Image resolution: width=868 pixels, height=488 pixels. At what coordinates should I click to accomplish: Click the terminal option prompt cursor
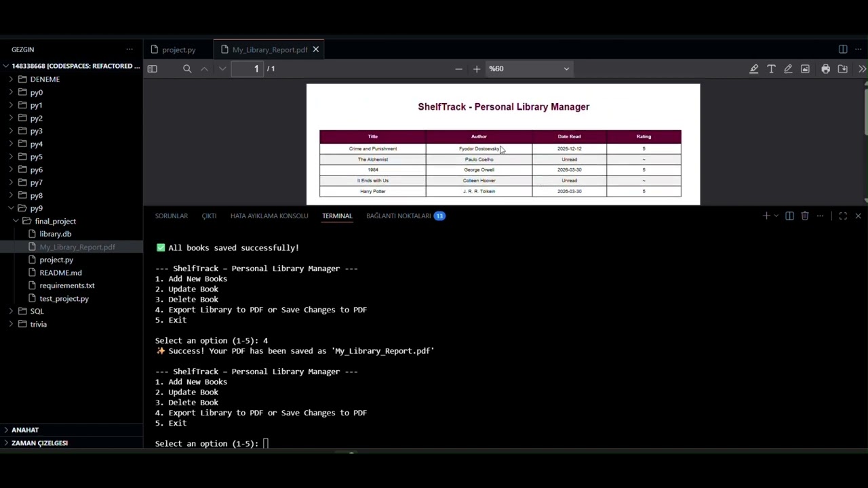(x=266, y=443)
